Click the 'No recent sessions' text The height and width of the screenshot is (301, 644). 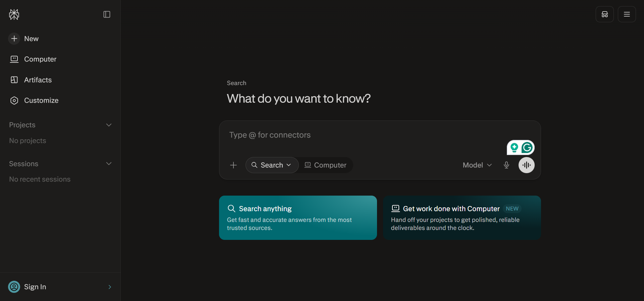tap(39, 179)
